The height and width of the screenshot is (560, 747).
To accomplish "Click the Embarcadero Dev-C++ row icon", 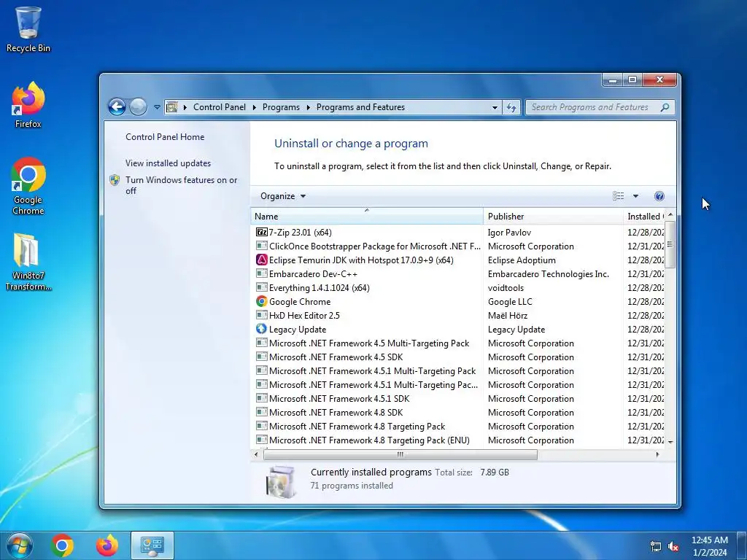I will pyautogui.click(x=262, y=274).
